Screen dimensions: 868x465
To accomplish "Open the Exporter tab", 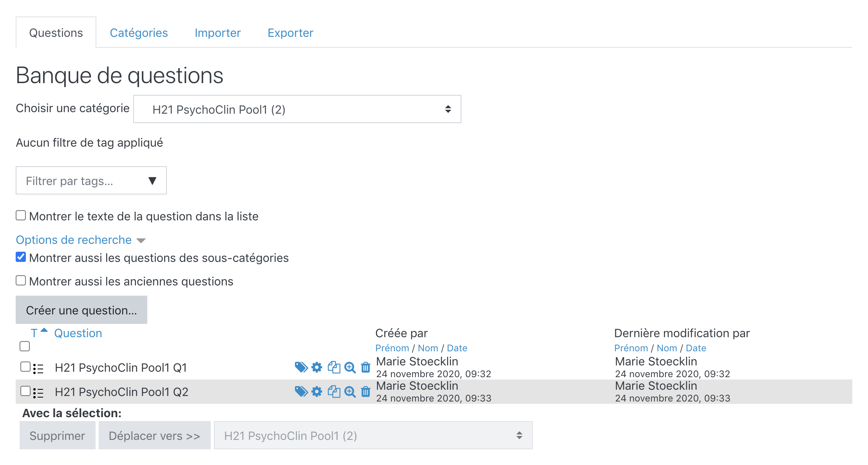I will [x=290, y=33].
